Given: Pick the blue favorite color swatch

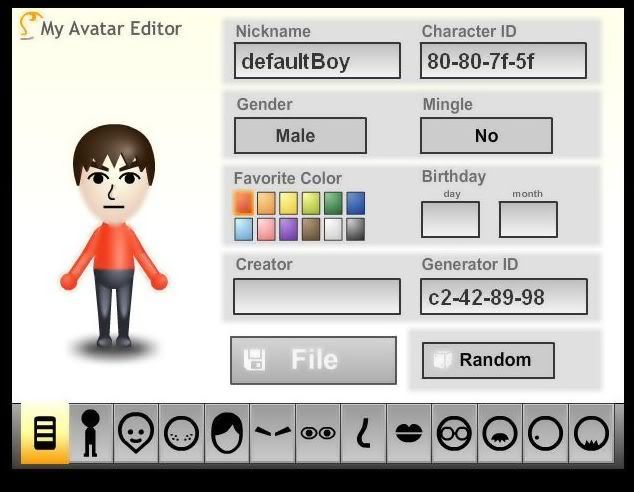Looking at the screenshot, I should click(355, 203).
